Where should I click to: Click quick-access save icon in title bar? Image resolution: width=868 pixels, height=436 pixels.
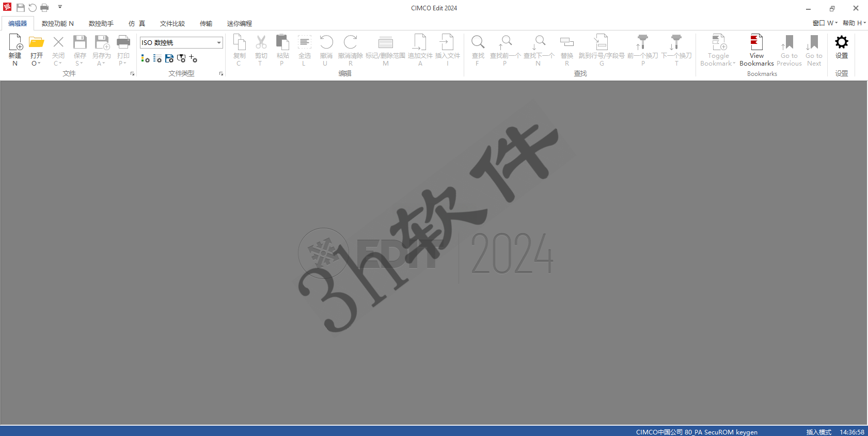21,8
